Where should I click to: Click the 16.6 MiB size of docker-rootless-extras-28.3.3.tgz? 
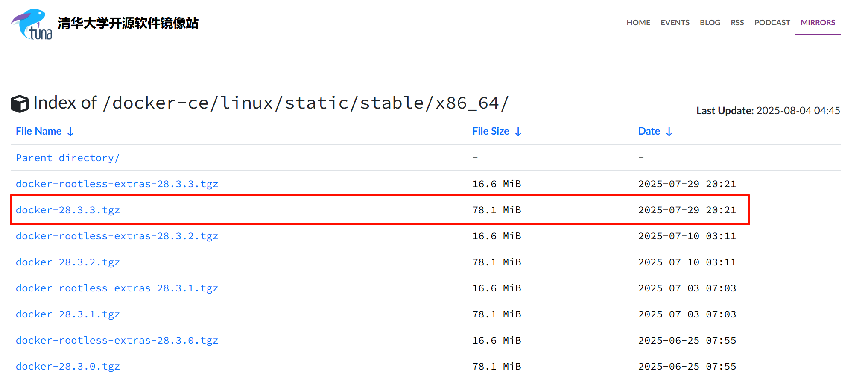[497, 184]
